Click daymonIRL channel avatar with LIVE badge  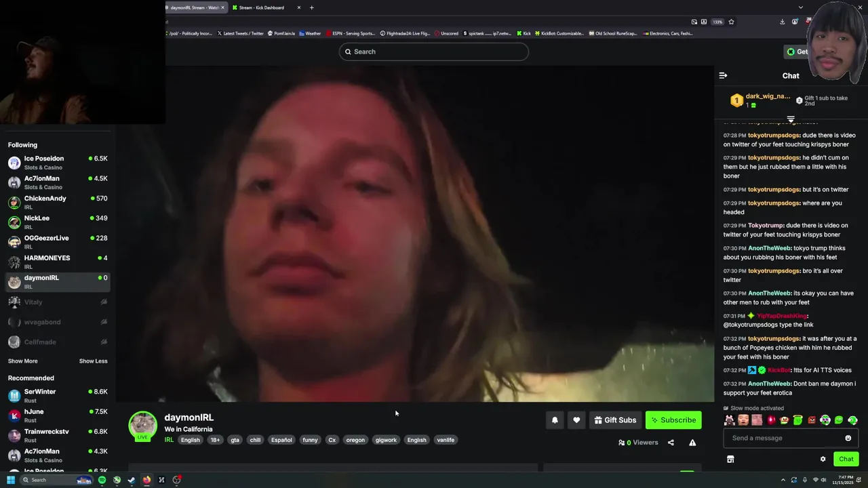pyautogui.click(x=142, y=426)
